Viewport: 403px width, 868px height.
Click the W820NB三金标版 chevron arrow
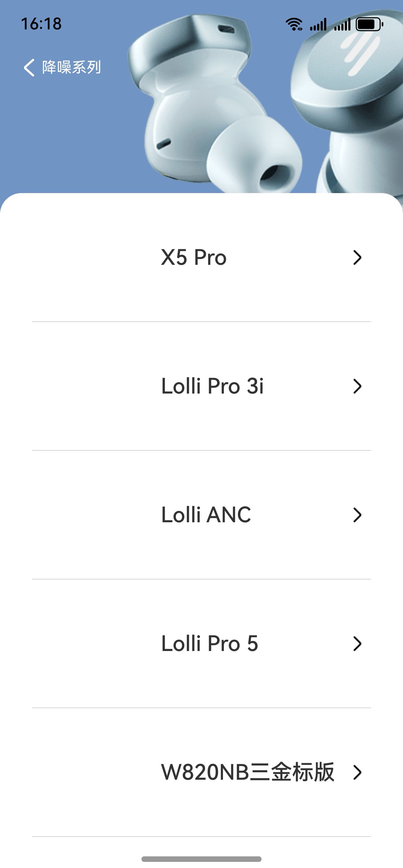(x=357, y=772)
